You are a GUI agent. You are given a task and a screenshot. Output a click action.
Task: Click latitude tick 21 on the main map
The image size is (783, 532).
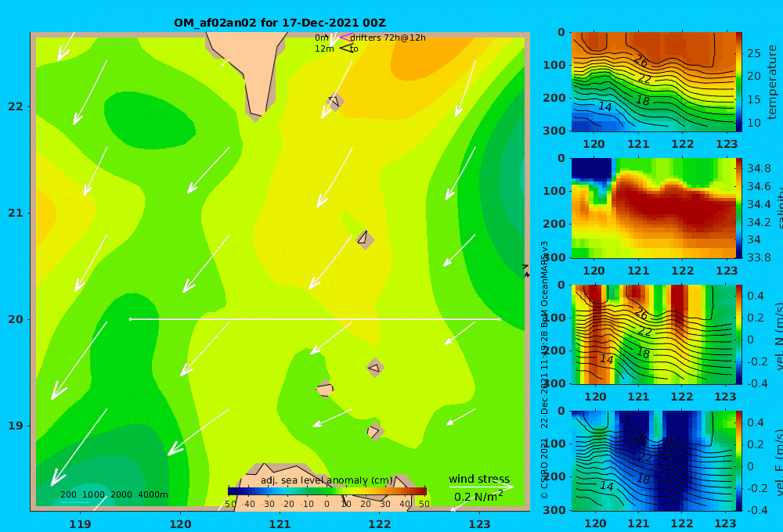click(15, 213)
